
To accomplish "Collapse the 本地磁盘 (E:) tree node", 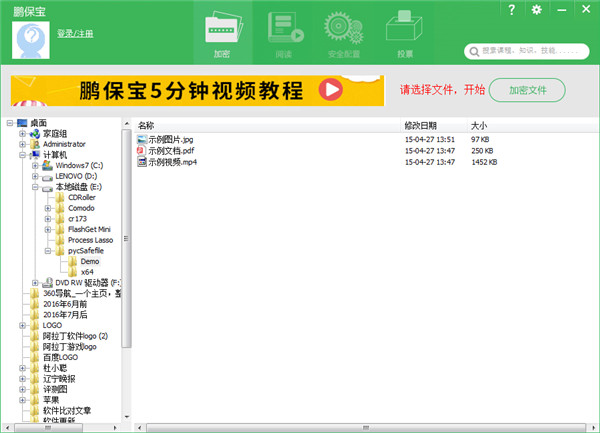I will click(34, 187).
